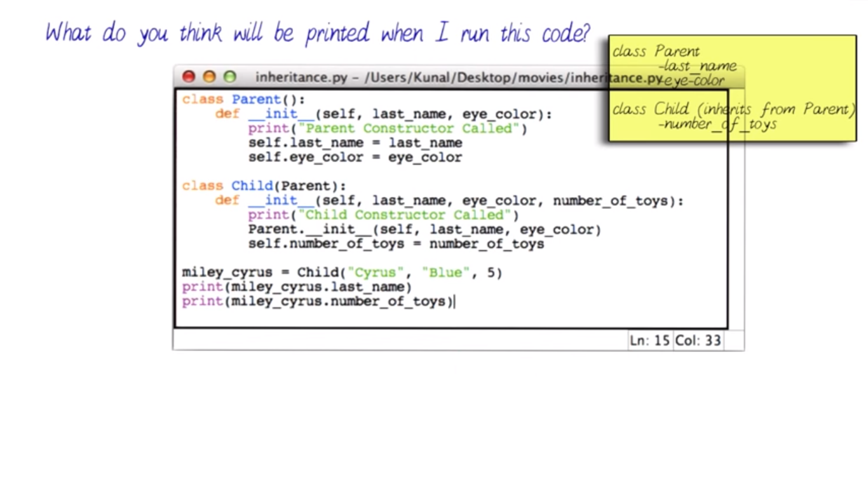Click the 'Ln: 15' status bar indicator
This screenshot has height=488, width=868.
point(650,341)
